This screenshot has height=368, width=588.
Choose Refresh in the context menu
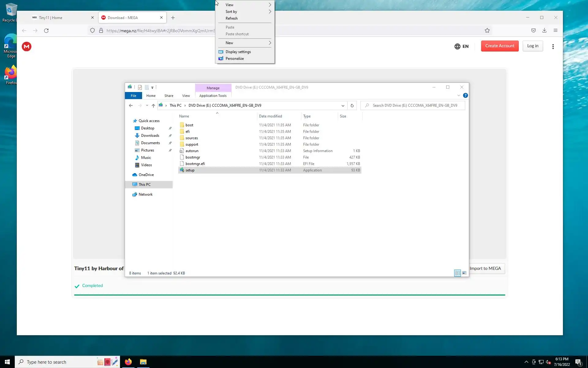point(232,18)
